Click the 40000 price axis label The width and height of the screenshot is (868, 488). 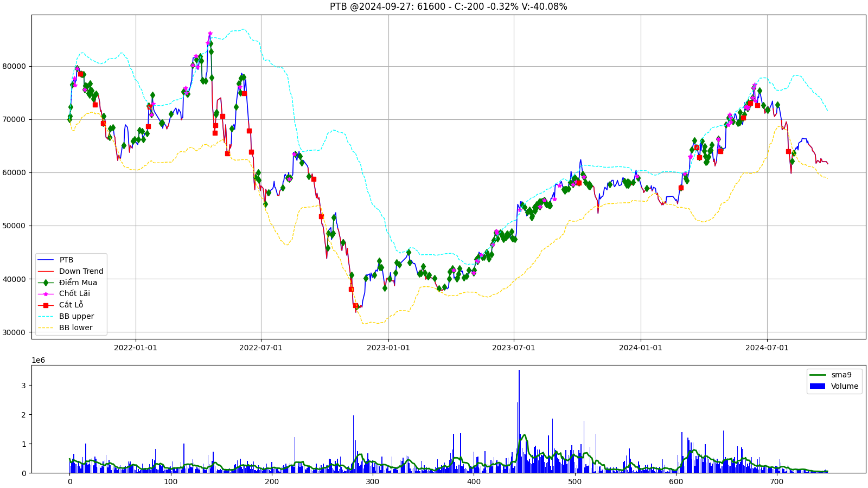click(14, 279)
